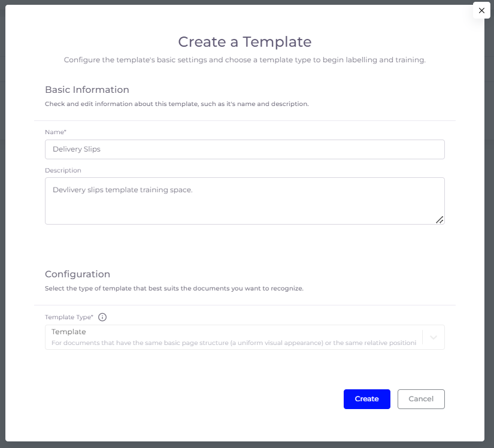Viewport: 494px width, 448px height.
Task: Click the Template Type selection box
Action: tap(244, 337)
